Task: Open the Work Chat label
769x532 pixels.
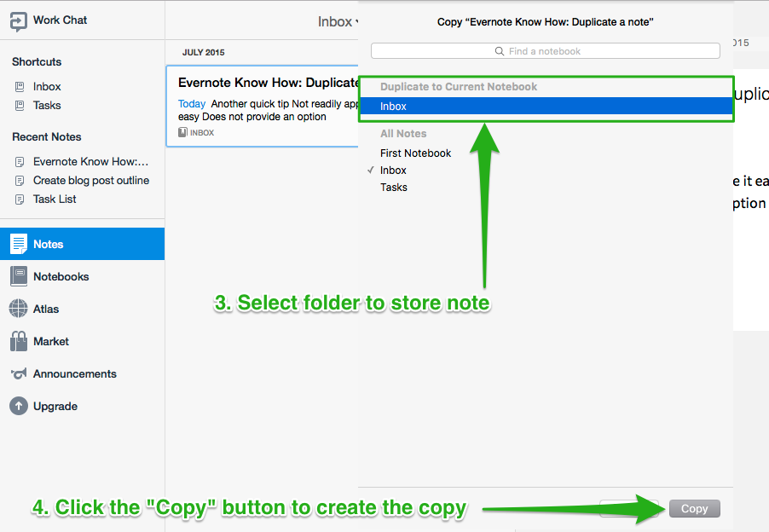Action: [x=60, y=20]
